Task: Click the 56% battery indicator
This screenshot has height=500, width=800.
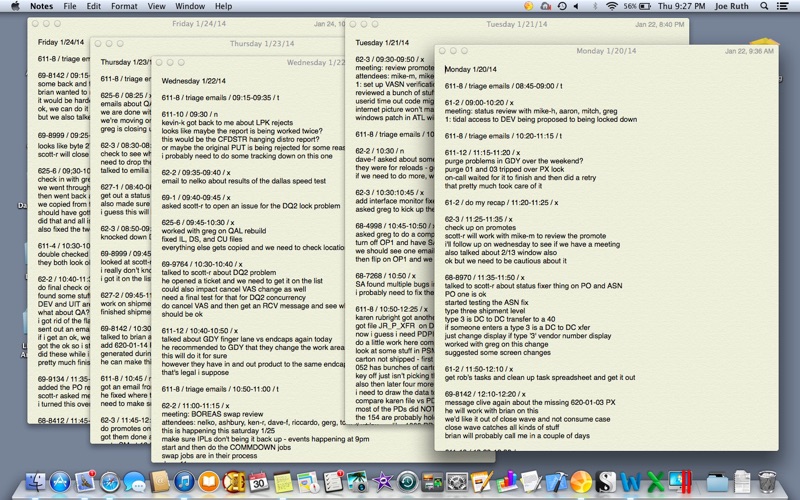Action: (637, 6)
